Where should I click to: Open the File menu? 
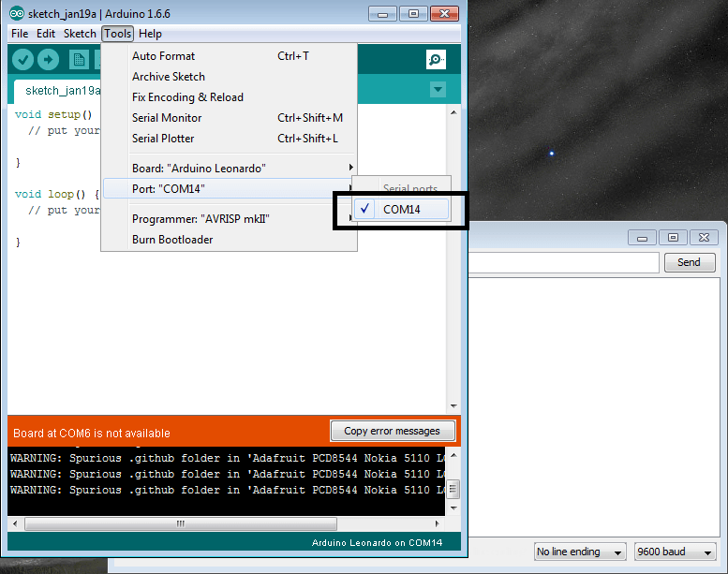point(20,34)
